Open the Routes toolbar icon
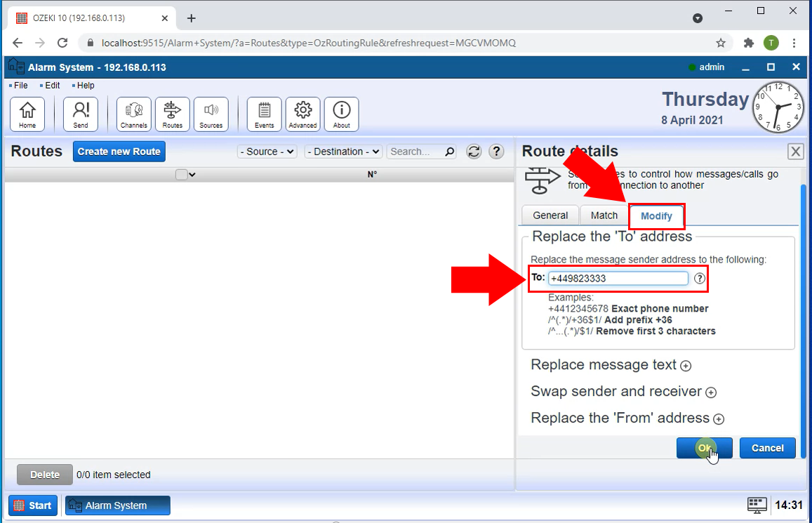Viewport: 812px width, 523px height. click(x=173, y=114)
